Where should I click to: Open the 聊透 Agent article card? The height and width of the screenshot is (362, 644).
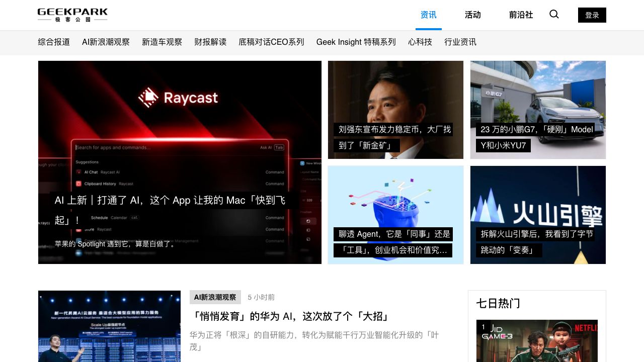pos(395,215)
